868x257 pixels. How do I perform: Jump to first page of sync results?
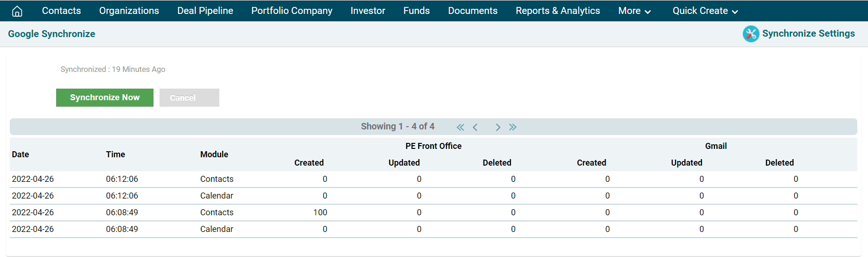(x=460, y=127)
